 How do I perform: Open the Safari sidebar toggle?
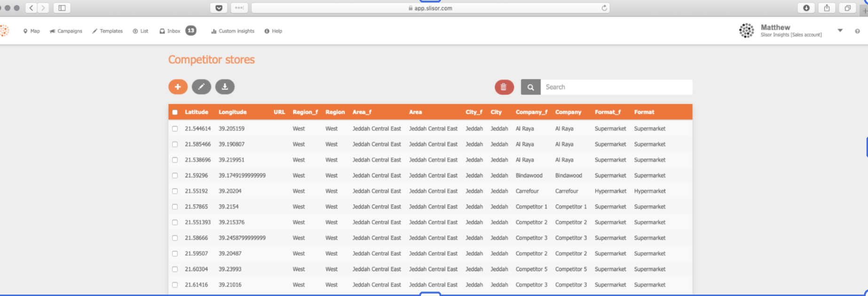[x=62, y=8]
